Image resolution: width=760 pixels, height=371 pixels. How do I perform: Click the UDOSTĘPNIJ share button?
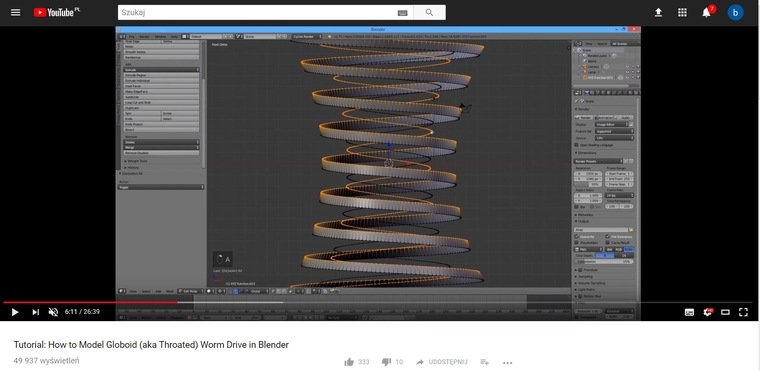tap(442, 362)
